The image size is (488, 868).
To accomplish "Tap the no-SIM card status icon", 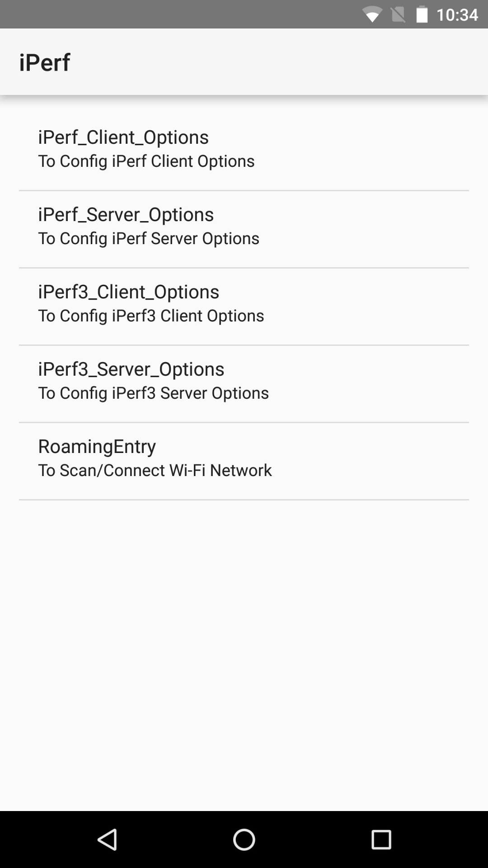I will point(398,14).
